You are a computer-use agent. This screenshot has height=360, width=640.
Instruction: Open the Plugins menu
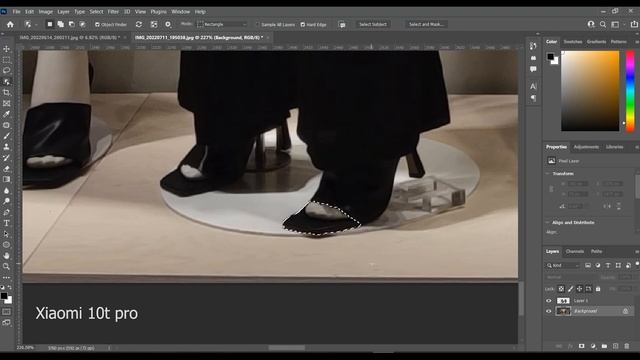click(x=158, y=12)
